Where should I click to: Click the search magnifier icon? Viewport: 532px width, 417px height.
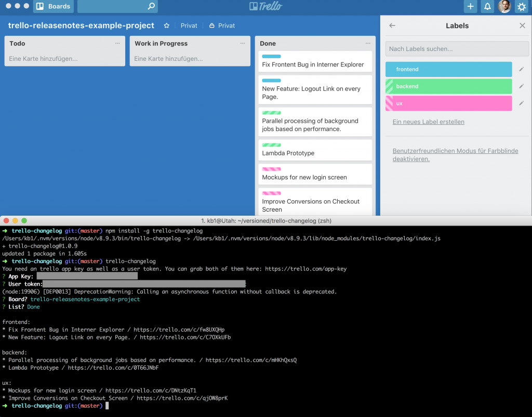pos(151,6)
